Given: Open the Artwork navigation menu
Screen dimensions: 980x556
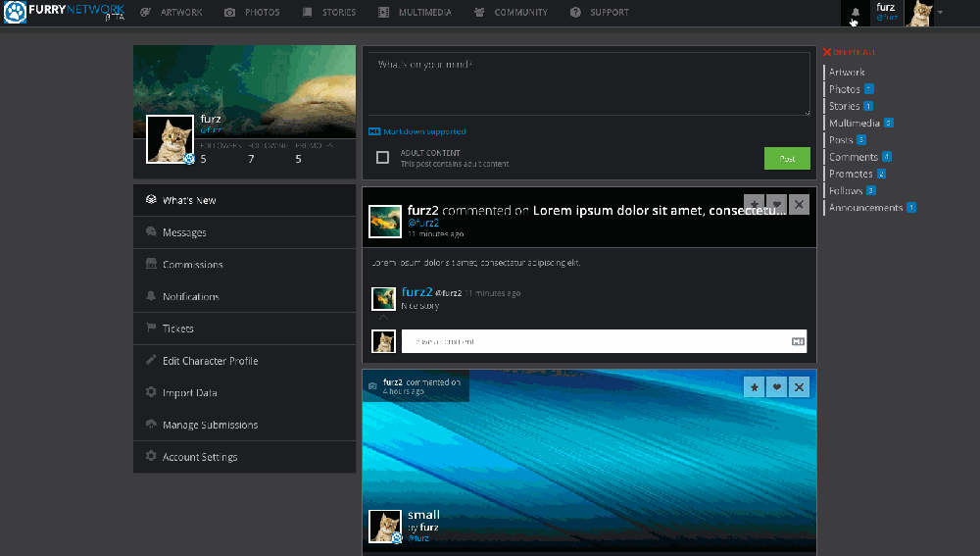Looking at the screenshot, I should [171, 12].
